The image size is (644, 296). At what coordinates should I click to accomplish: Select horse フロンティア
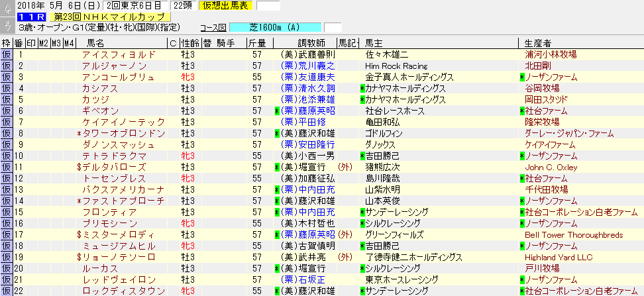(x=109, y=213)
